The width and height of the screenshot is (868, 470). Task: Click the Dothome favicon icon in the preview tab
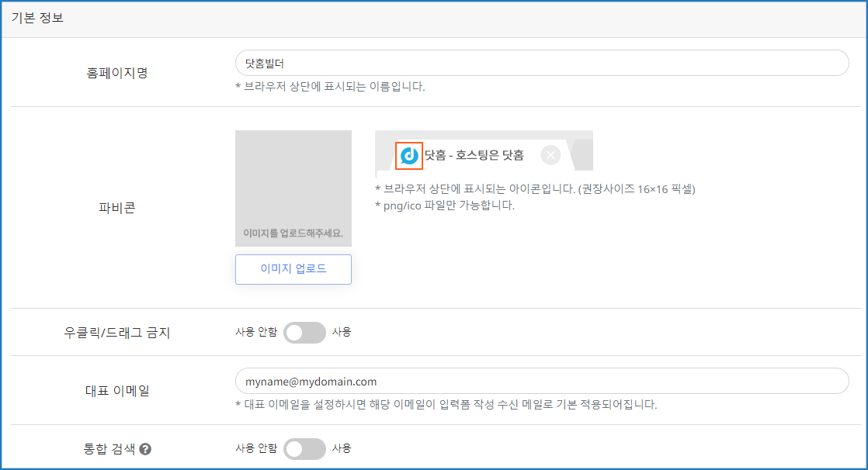(x=408, y=155)
